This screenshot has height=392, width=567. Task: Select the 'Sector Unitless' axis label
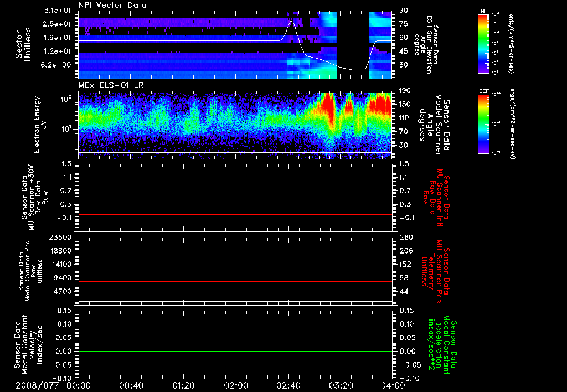(x=23, y=44)
